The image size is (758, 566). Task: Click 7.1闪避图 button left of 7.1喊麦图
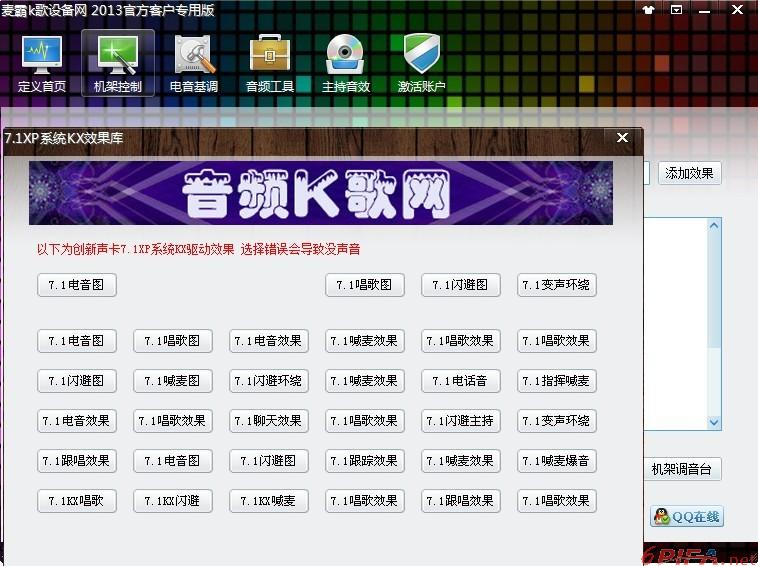[77, 381]
